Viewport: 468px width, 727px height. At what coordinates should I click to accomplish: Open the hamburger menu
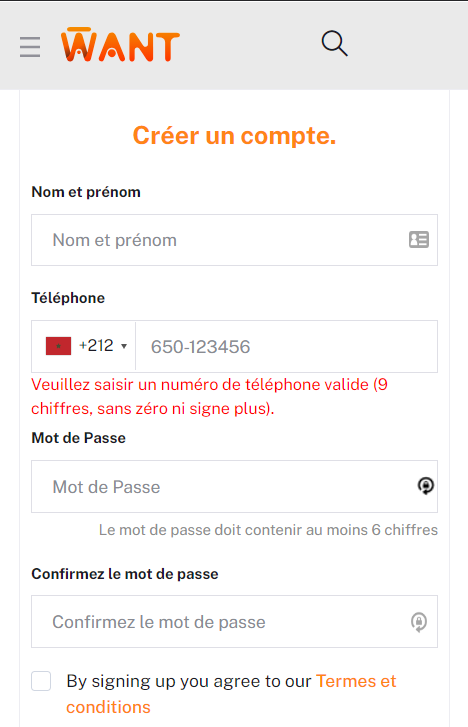[30, 47]
